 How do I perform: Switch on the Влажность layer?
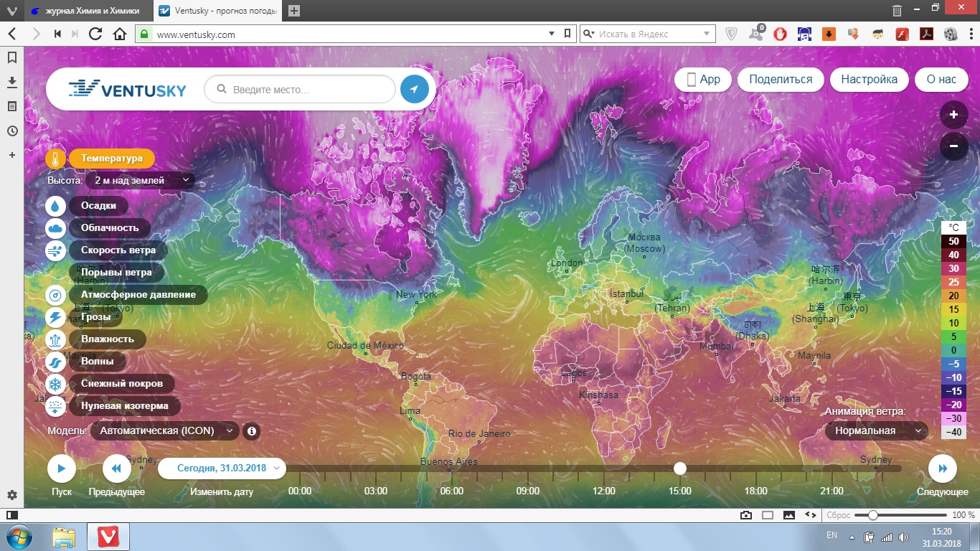coord(107,339)
